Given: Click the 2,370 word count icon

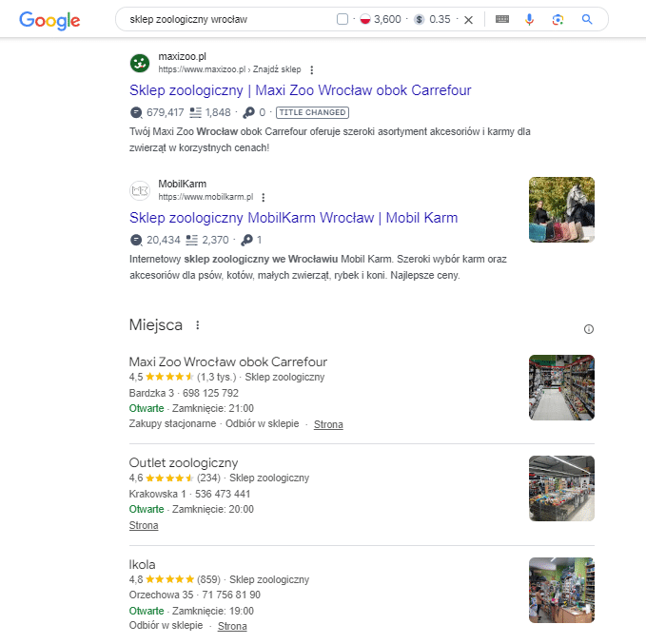Looking at the screenshot, I should [x=191, y=240].
